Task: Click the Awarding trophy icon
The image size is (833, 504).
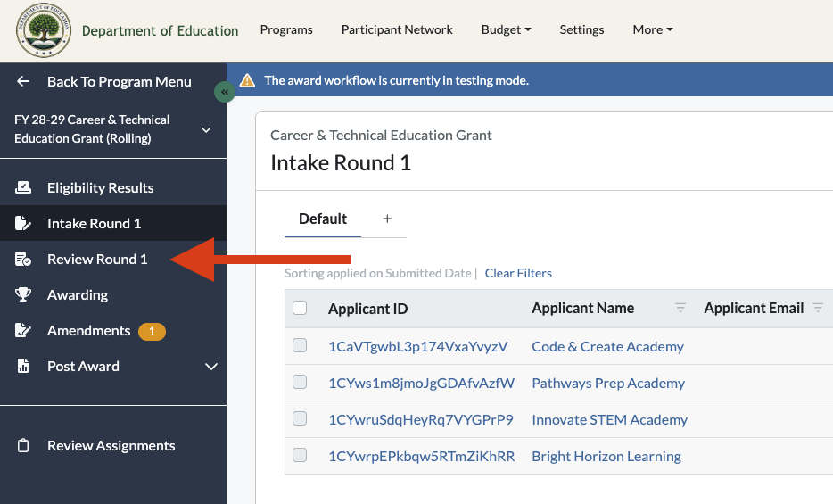Action: [x=23, y=294]
